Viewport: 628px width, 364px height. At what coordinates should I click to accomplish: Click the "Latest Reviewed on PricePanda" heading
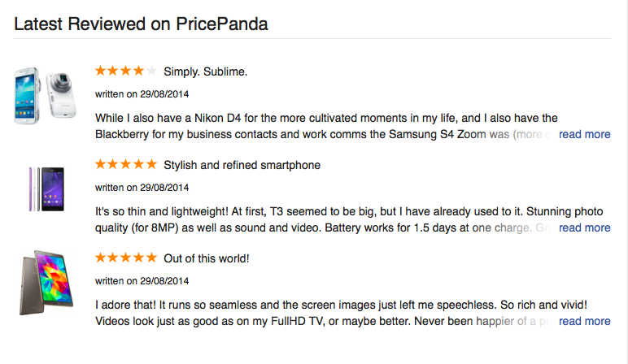141,24
